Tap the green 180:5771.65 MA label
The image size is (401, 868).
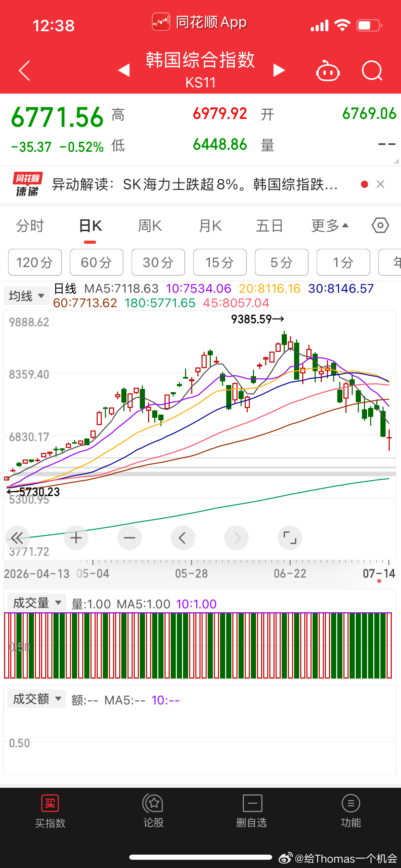[160, 303]
